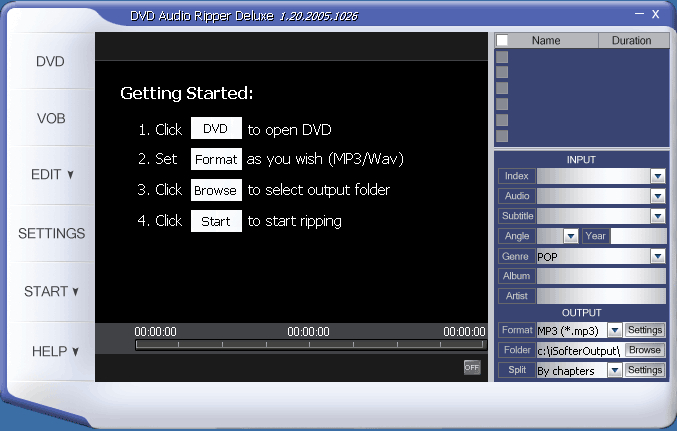
Task: Click the Year input field
Action: [638, 236]
